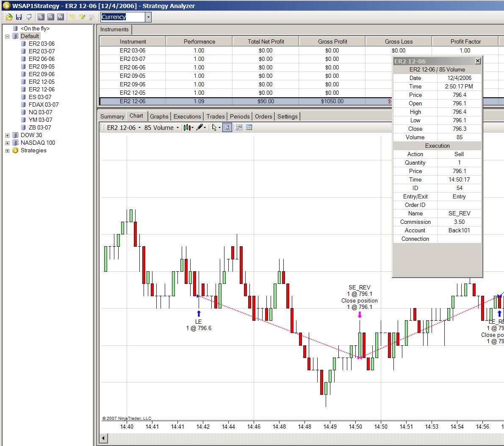Select ER2 03-06 in the tree
The height and width of the screenshot is (446, 504).
(42, 44)
